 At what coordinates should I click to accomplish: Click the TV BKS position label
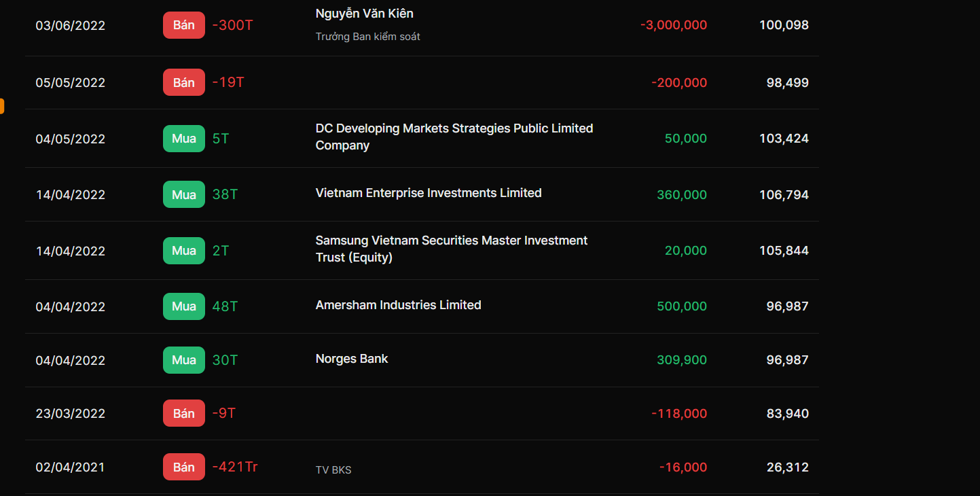pyautogui.click(x=333, y=470)
